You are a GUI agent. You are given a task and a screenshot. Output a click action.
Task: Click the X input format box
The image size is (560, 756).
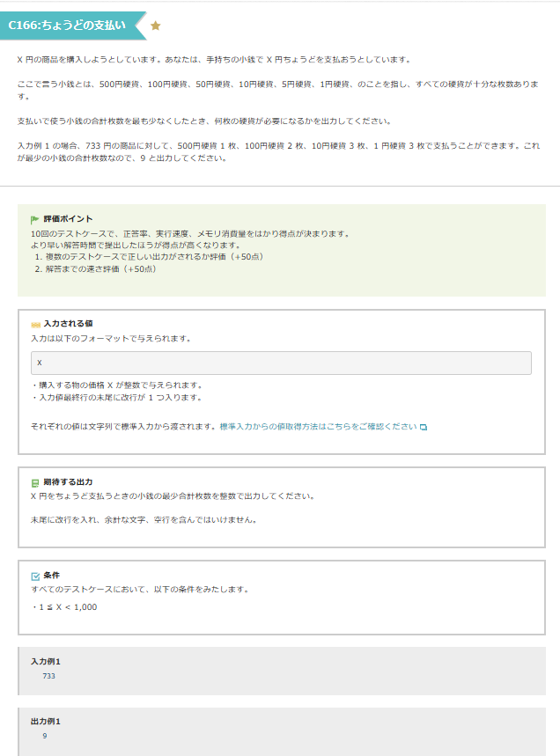281,363
